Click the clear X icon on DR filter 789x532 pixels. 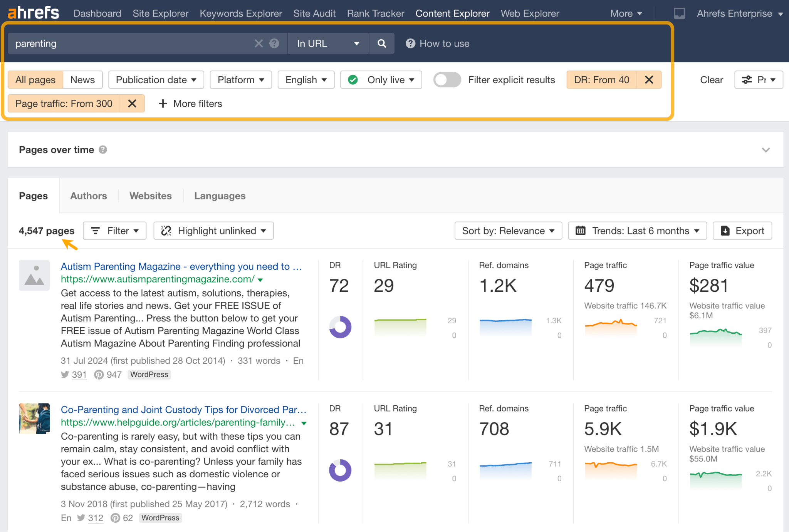click(x=650, y=79)
